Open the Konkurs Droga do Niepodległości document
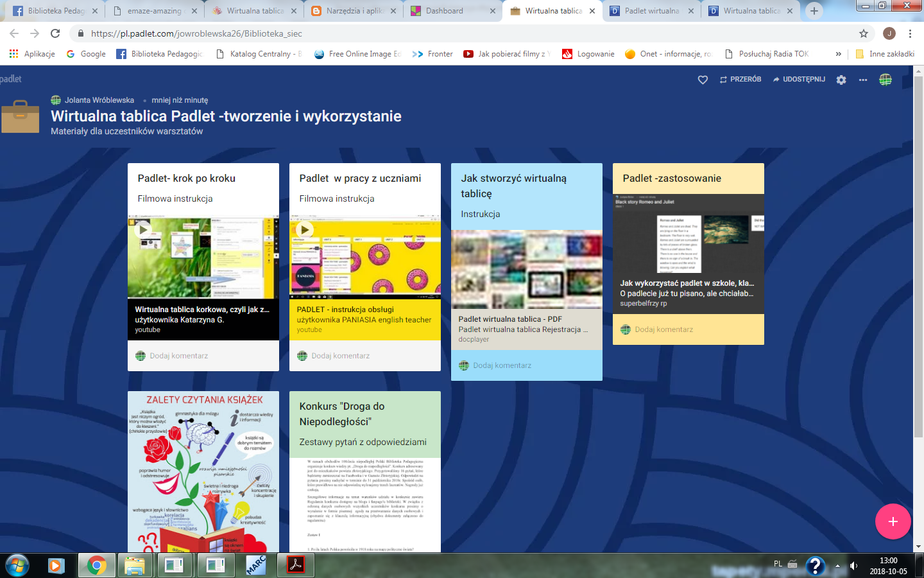The height and width of the screenshot is (578, 924). [x=364, y=505]
